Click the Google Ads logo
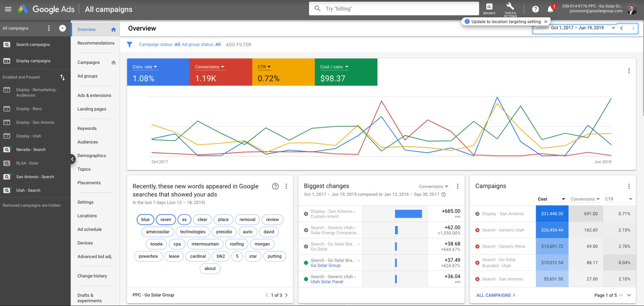 point(46,9)
